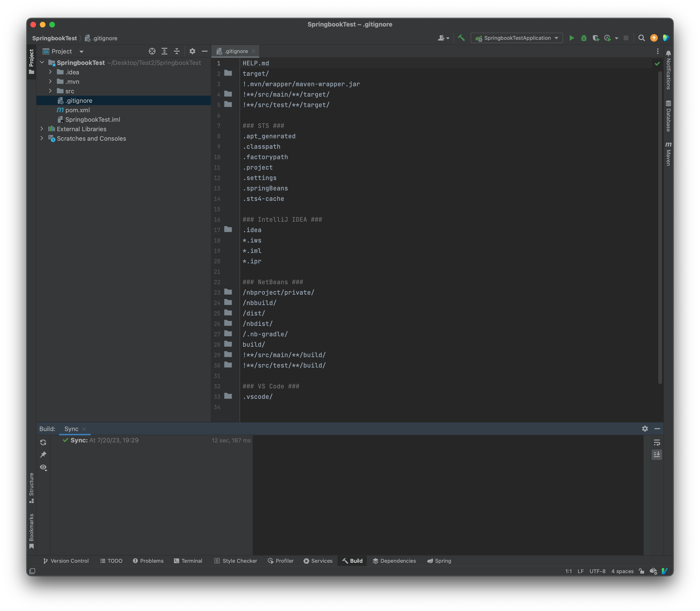This screenshot has width=700, height=611.
Task: Toggle file read-only lock in status bar
Action: [x=641, y=571]
